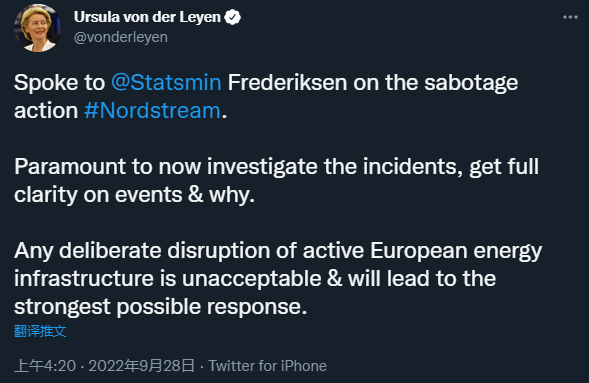
Task: Click the Any deliberate disruption line
Action: pos(278,251)
